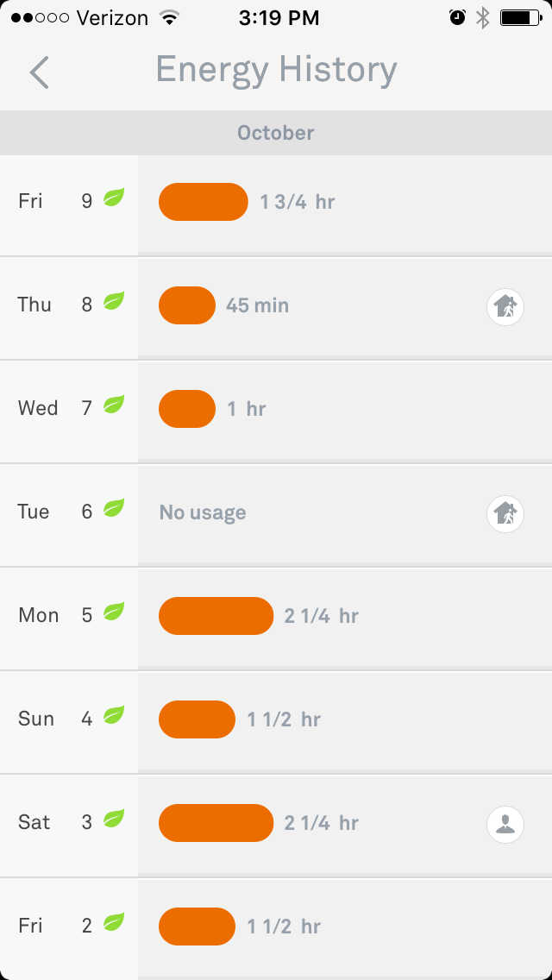Viewport: 552px width, 980px height.
Task: Tap the orange usage bar for Friday 9
Action: click(x=204, y=202)
